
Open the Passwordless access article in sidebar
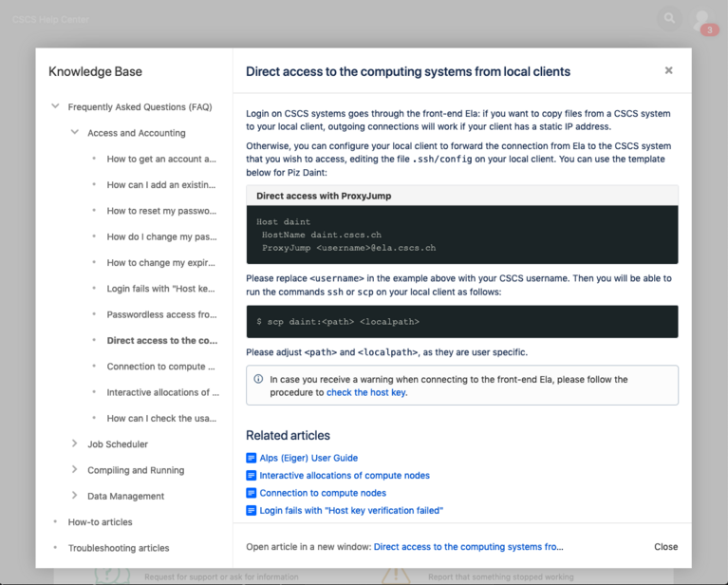[161, 314]
